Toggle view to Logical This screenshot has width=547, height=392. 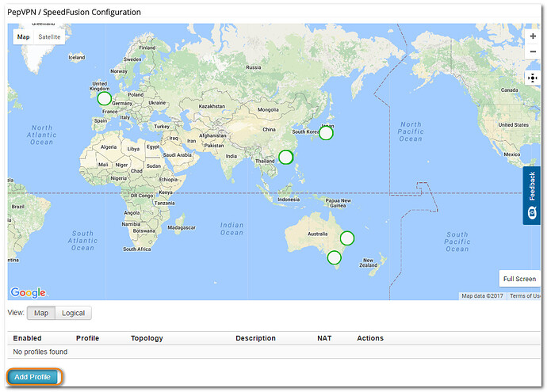click(74, 313)
